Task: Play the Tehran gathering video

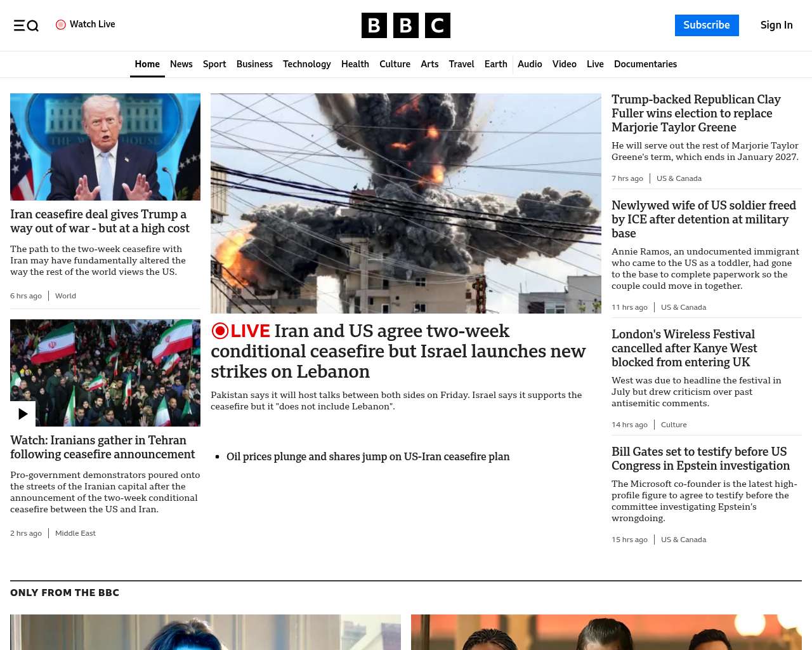Action: (x=23, y=414)
